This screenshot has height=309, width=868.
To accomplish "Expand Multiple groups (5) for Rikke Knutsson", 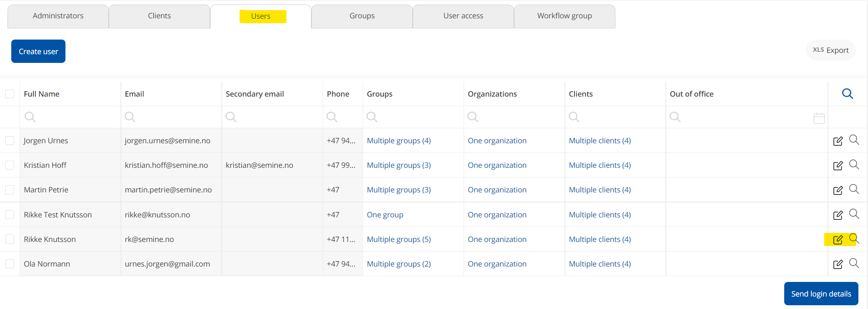I will 399,239.
